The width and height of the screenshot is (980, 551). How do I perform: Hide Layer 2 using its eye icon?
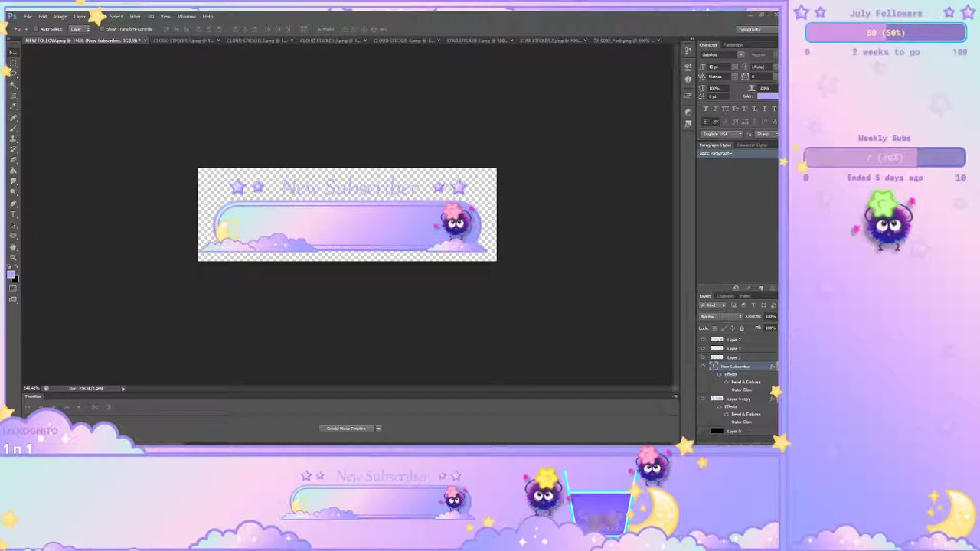pyautogui.click(x=703, y=340)
